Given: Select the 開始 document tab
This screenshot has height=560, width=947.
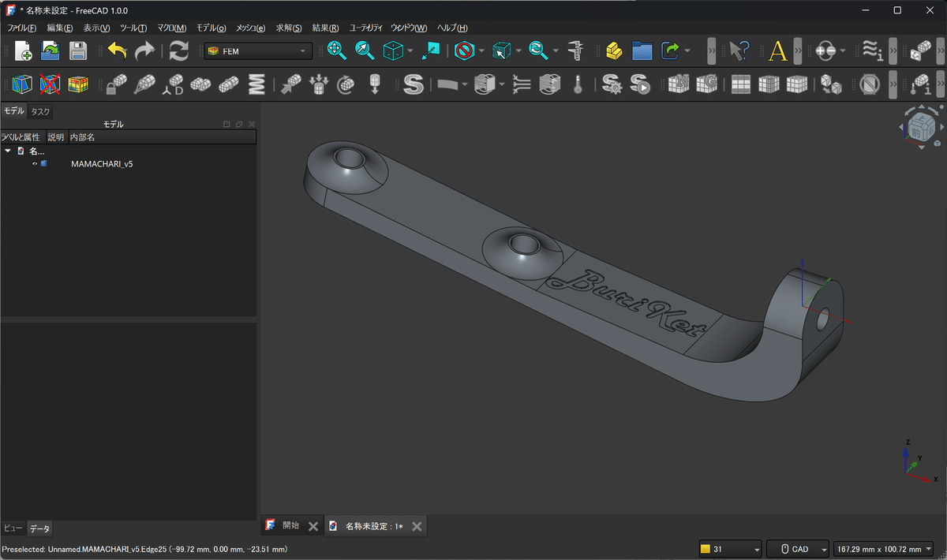Looking at the screenshot, I should click(x=291, y=526).
